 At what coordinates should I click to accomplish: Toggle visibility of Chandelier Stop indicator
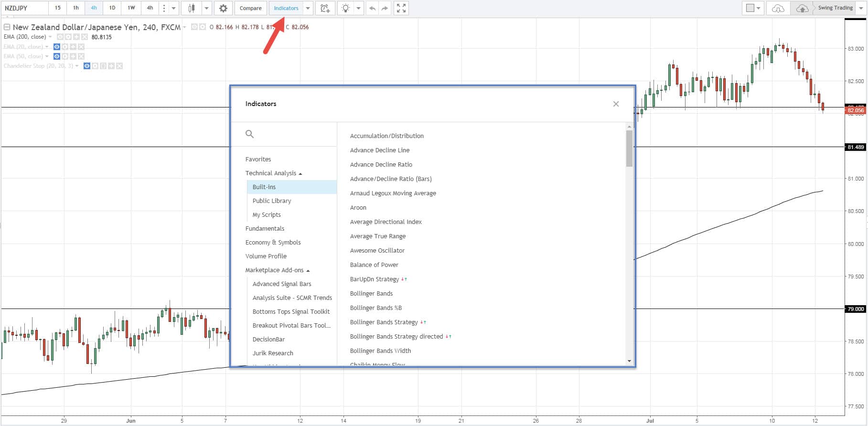pos(87,66)
